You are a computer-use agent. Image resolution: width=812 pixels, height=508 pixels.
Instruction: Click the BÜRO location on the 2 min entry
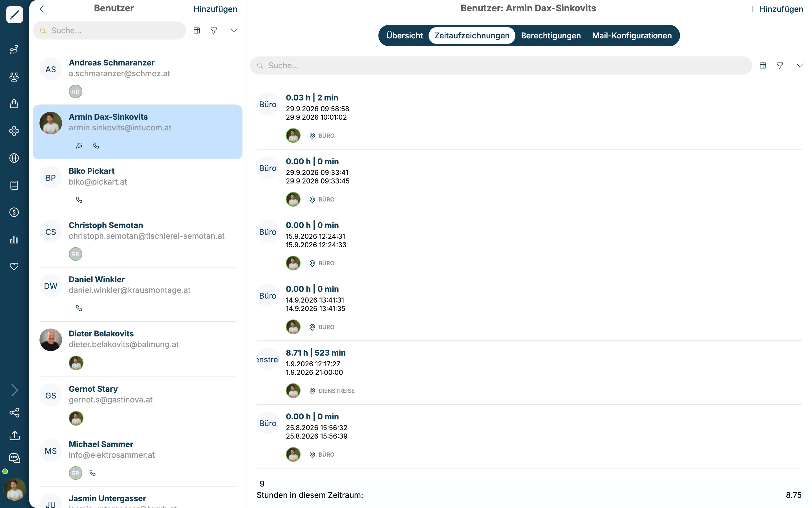326,136
